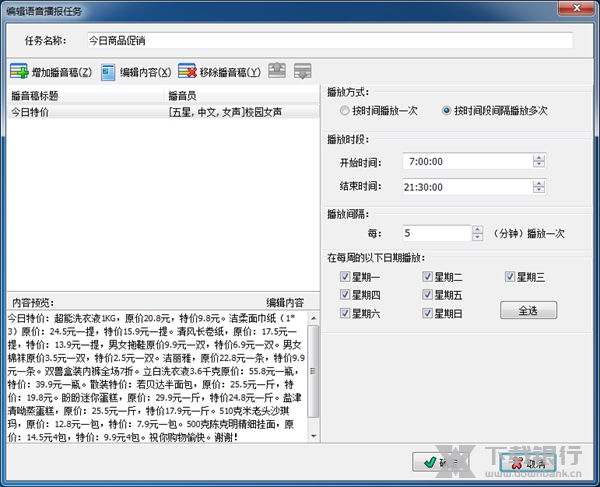Click into the 任务名称 text field
The height and width of the screenshot is (487, 600).
pos(329,41)
